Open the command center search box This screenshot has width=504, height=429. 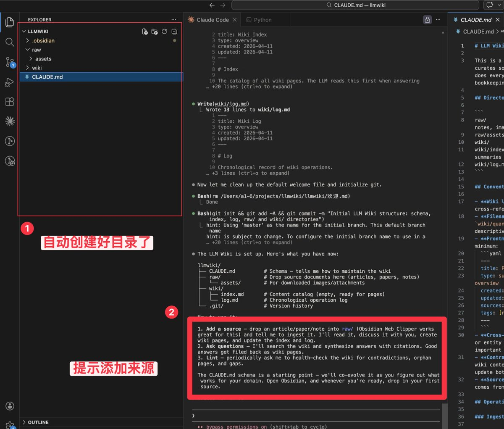point(355,5)
